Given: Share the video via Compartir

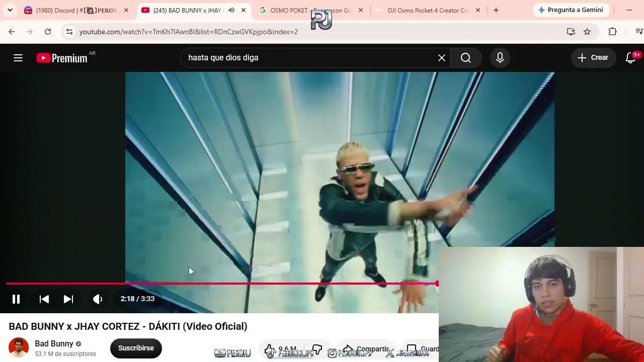Looking at the screenshot, I should coord(366,349).
